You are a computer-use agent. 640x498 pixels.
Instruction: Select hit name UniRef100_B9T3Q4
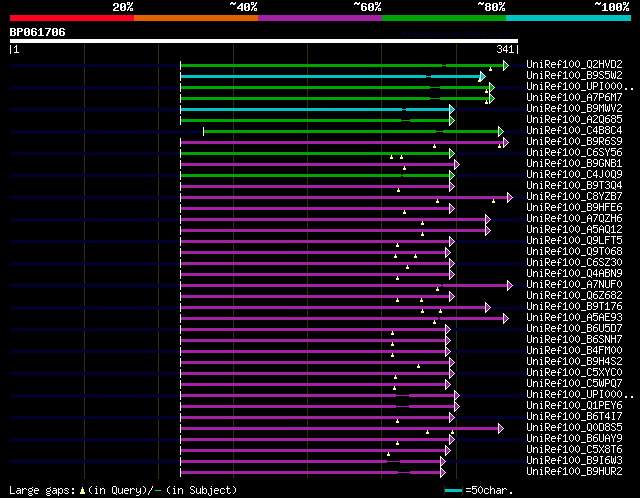coord(574,185)
